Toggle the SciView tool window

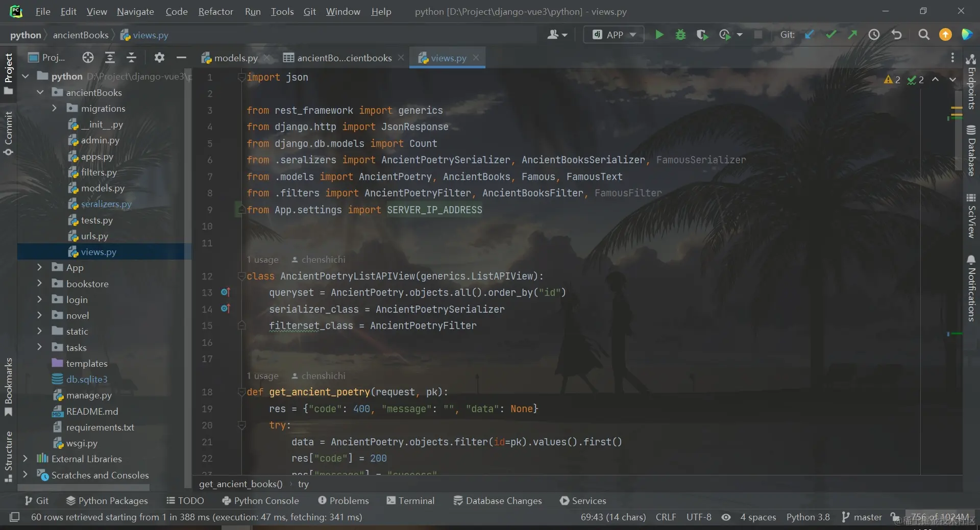[971, 215]
